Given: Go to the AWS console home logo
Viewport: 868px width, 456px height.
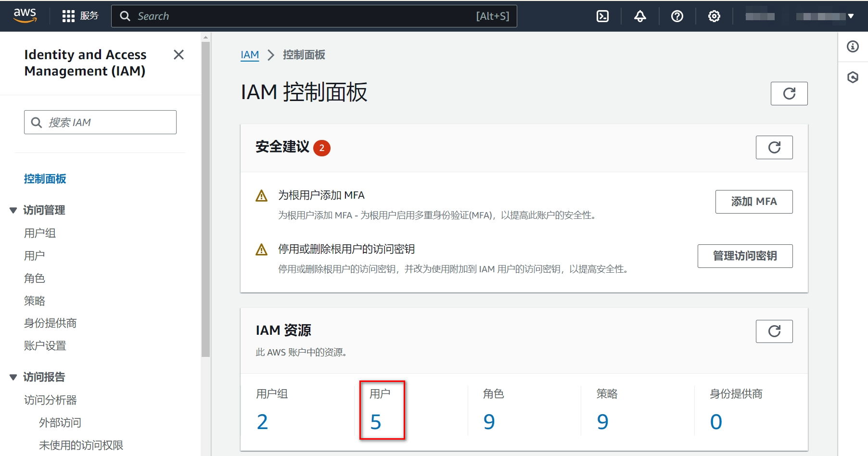Looking at the screenshot, I should coord(25,16).
